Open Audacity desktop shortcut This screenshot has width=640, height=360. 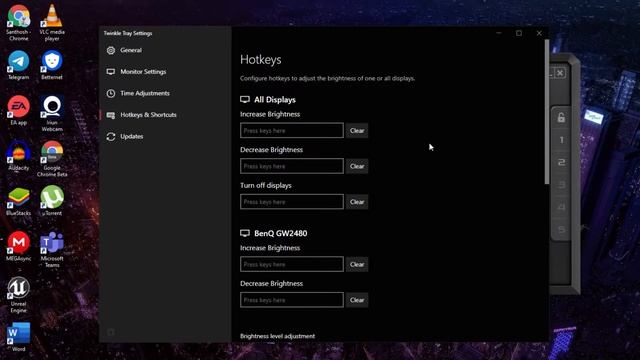point(18,156)
